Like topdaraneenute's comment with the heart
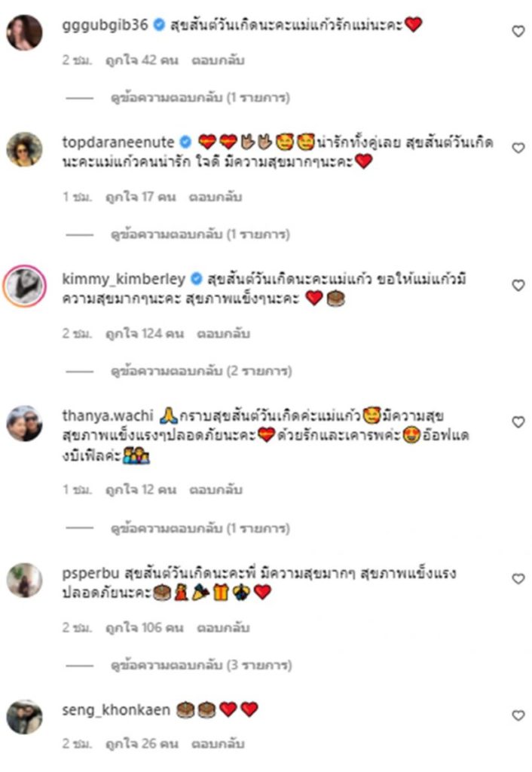 pyautogui.click(x=518, y=148)
